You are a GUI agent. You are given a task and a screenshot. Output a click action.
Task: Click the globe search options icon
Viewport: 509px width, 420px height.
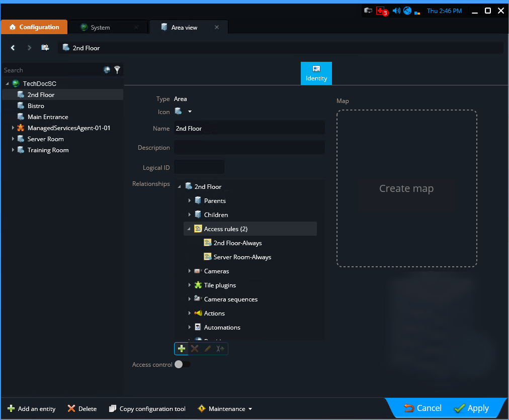pos(107,70)
